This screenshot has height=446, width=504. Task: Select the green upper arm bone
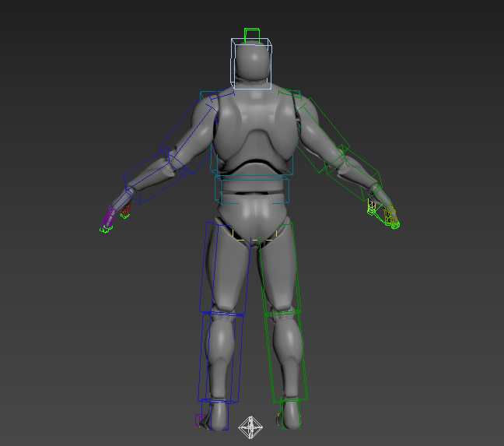tap(323, 135)
